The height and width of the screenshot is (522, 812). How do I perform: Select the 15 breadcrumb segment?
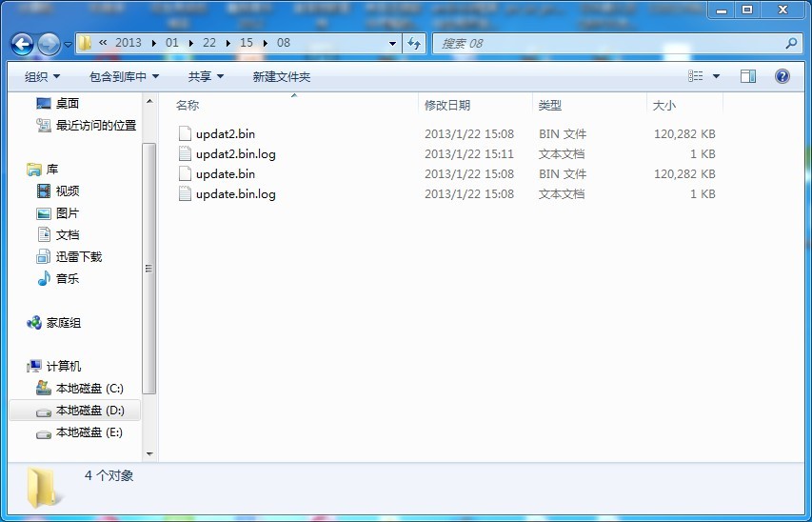247,43
